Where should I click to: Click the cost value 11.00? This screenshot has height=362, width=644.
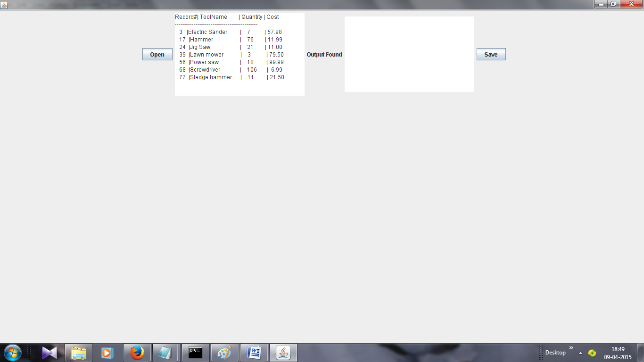pos(275,47)
